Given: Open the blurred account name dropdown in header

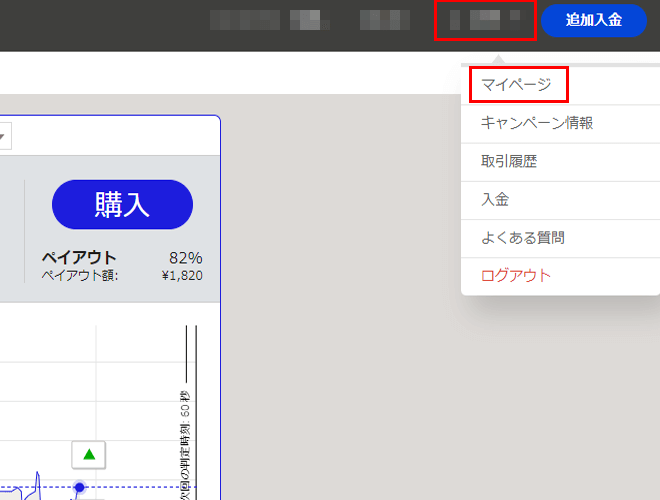Looking at the screenshot, I should tap(485, 20).
